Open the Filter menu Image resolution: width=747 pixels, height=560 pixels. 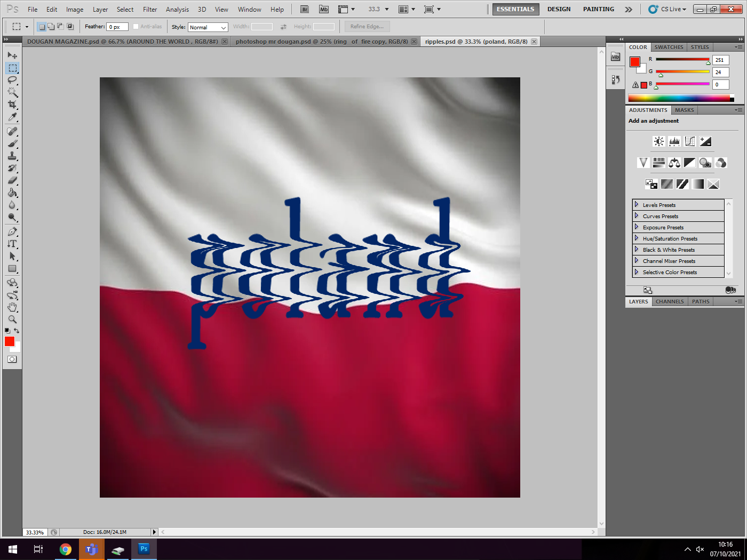[150, 9]
